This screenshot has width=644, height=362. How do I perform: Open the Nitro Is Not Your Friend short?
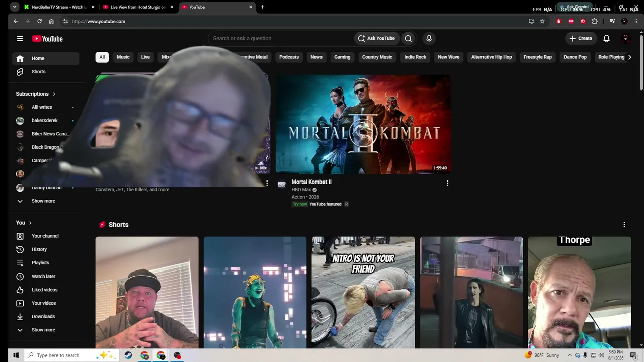[363, 293]
